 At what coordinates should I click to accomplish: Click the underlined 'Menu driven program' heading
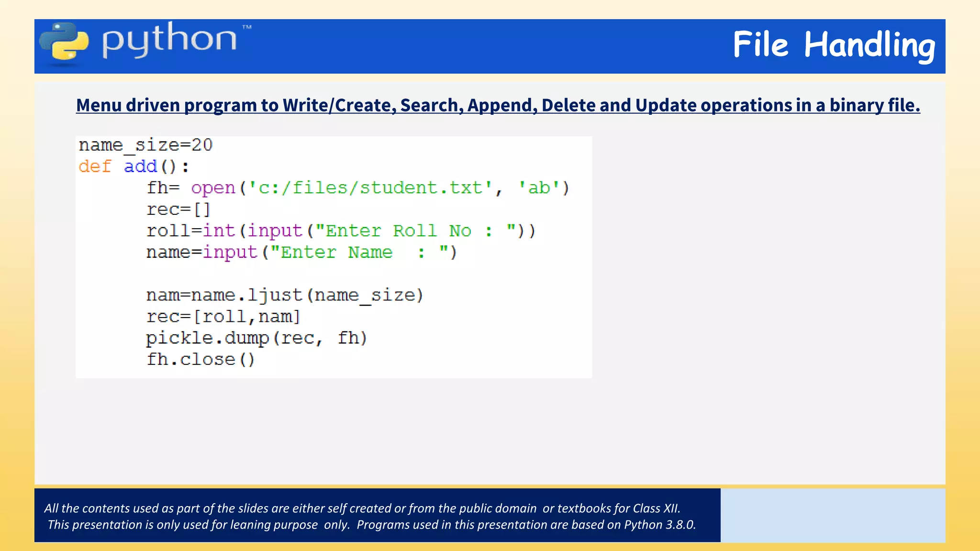click(498, 105)
